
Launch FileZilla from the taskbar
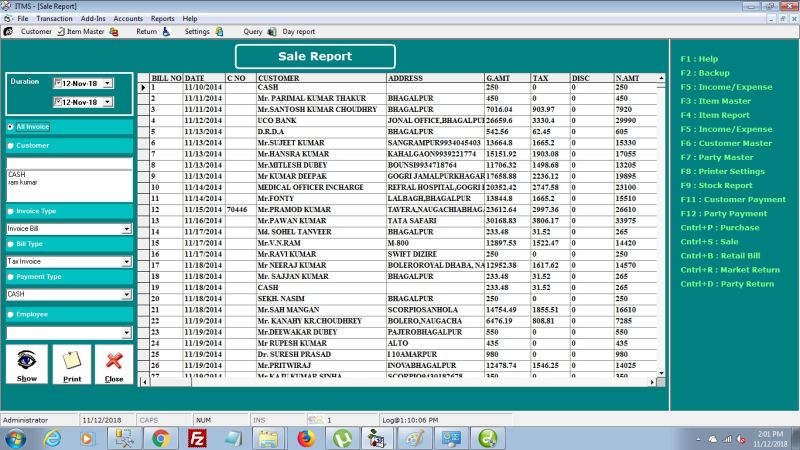tap(197, 439)
